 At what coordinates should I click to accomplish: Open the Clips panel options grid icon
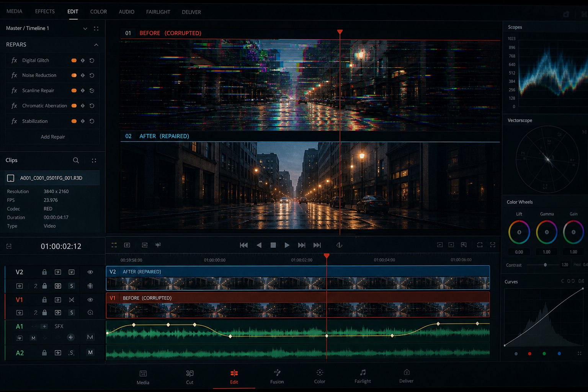tap(94, 160)
